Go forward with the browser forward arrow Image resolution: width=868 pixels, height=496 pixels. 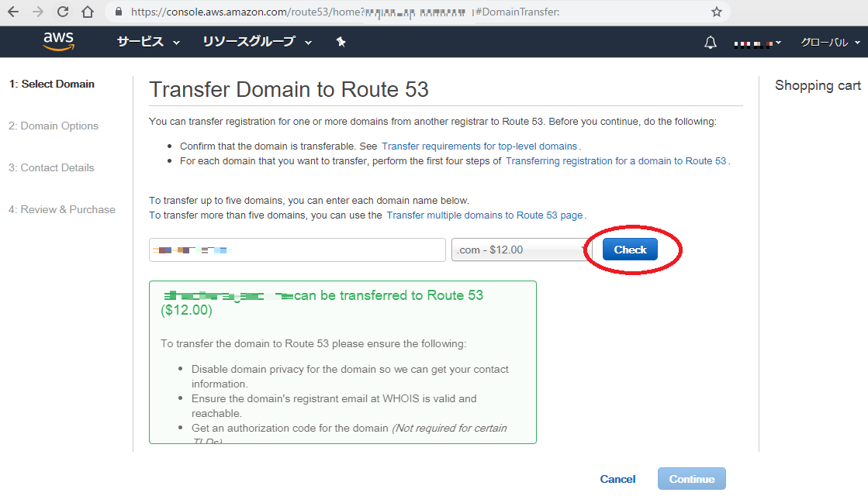[x=38, y=12]
